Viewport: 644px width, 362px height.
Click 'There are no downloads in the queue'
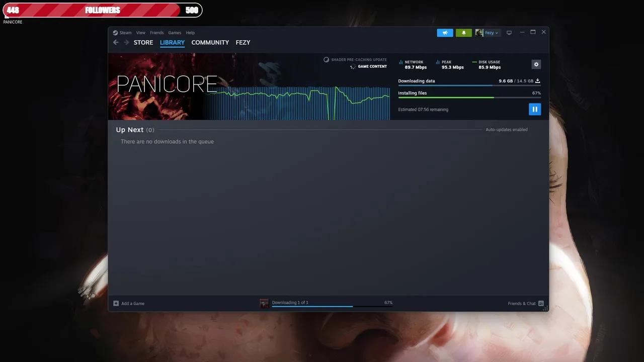coord(167,142)
